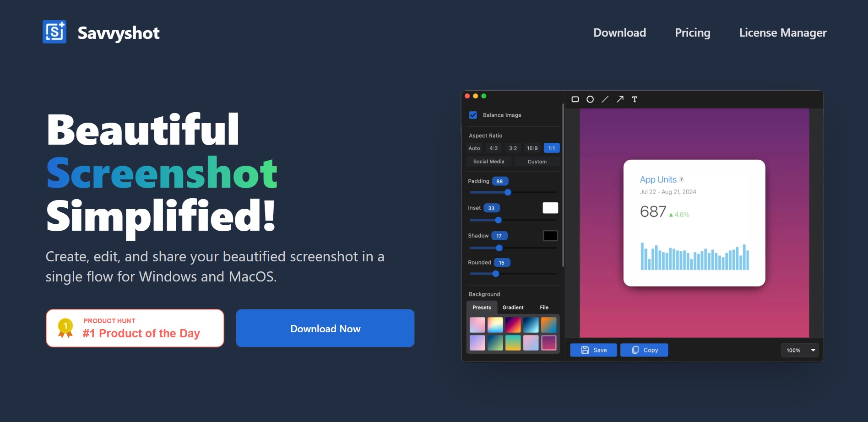868x422 pixels.
Task: Click the settings panel scrollbar
Action: click(563, 185)
